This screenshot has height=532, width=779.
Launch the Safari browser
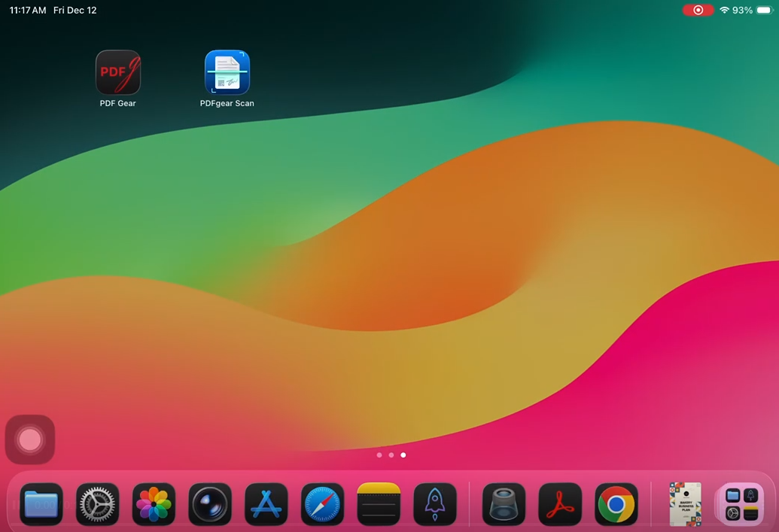tap(323, 504)
